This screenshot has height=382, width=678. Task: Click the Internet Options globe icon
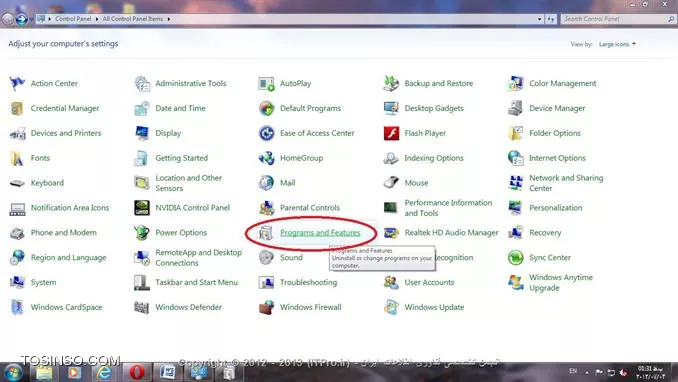pyautogui.click(x=516, y=158)
